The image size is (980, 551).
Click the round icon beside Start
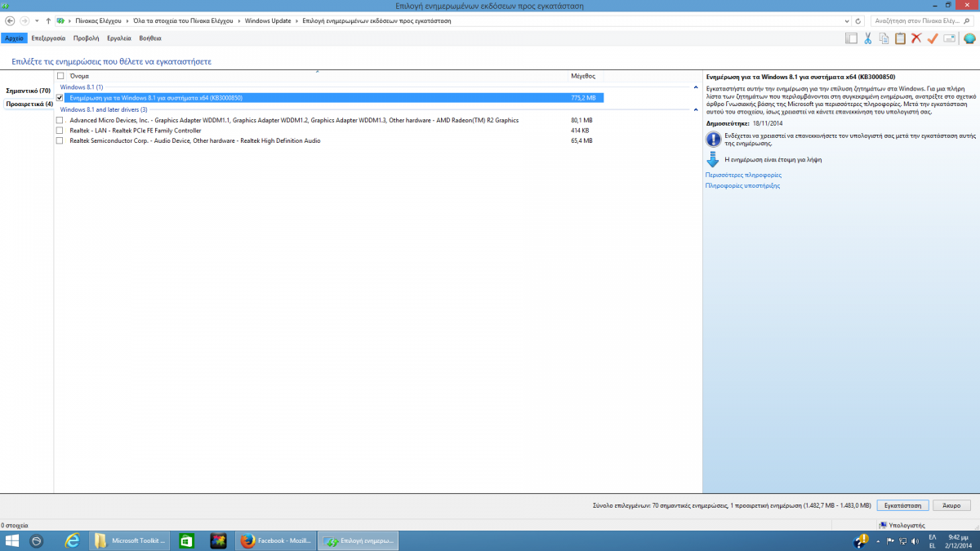[x=37, y=540]
